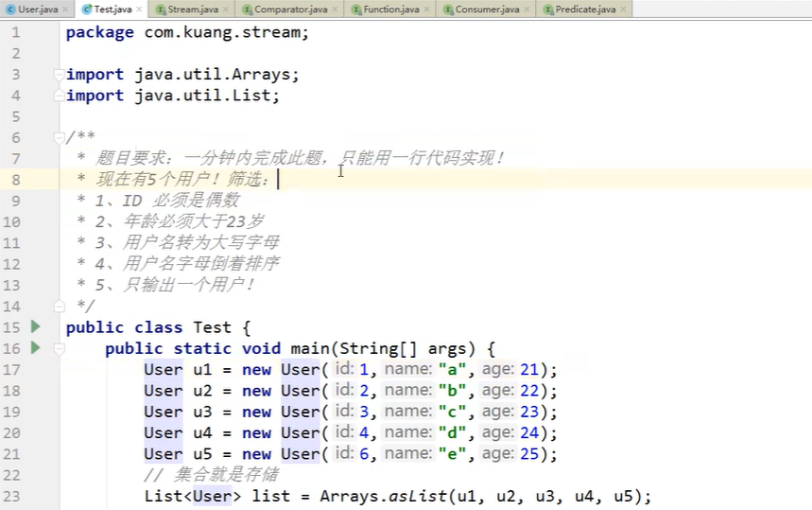
Task: Click the asList method call
Action: [x=418, y=496]
